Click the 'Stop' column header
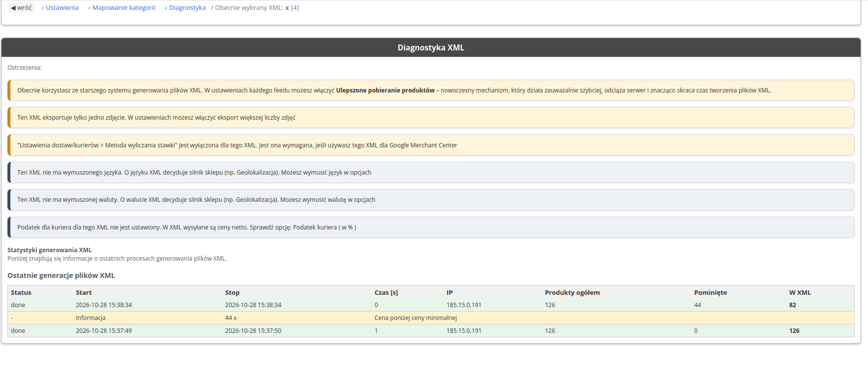 (x=232, y=293)
